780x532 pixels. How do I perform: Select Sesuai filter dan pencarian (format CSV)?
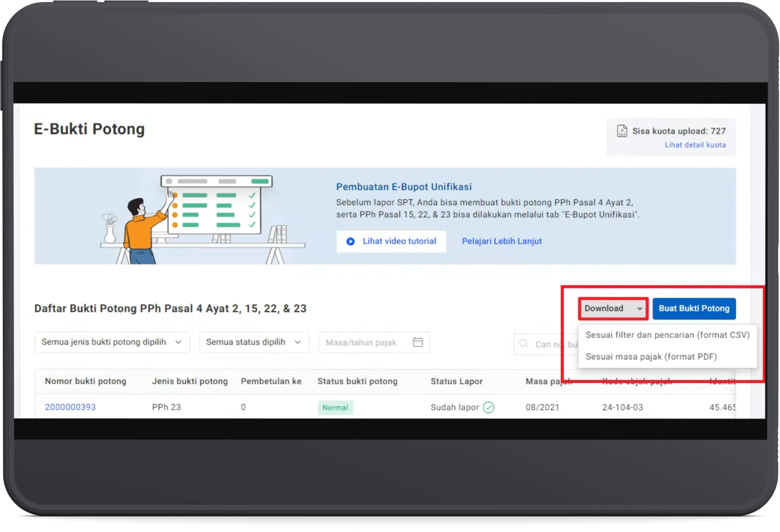667,335
